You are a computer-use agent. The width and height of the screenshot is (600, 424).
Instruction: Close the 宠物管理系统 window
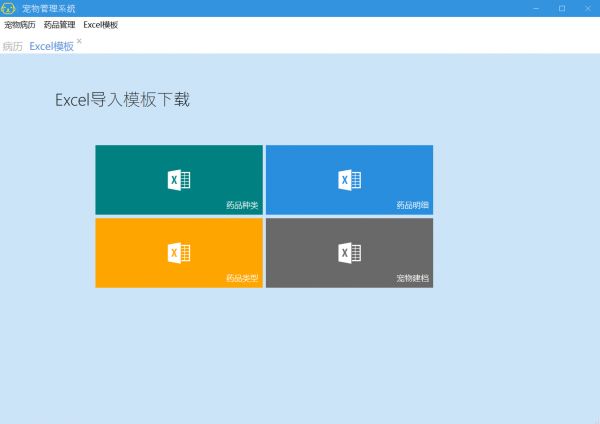point(587,8)
